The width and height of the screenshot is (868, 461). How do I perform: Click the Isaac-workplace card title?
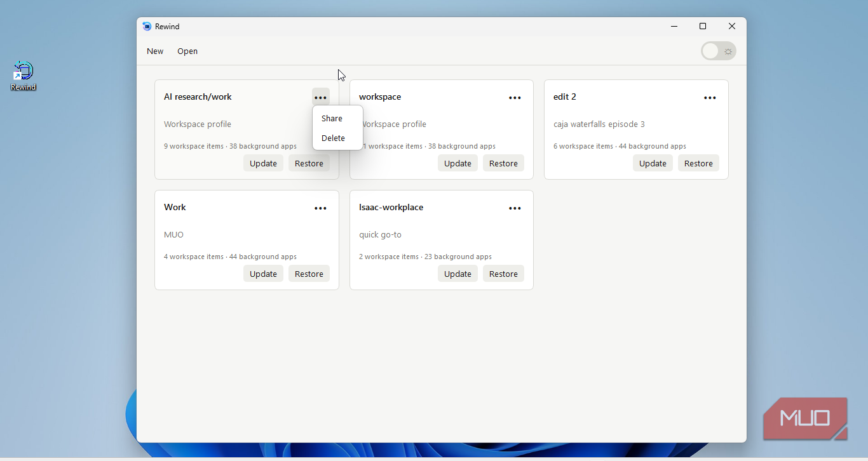391,208
